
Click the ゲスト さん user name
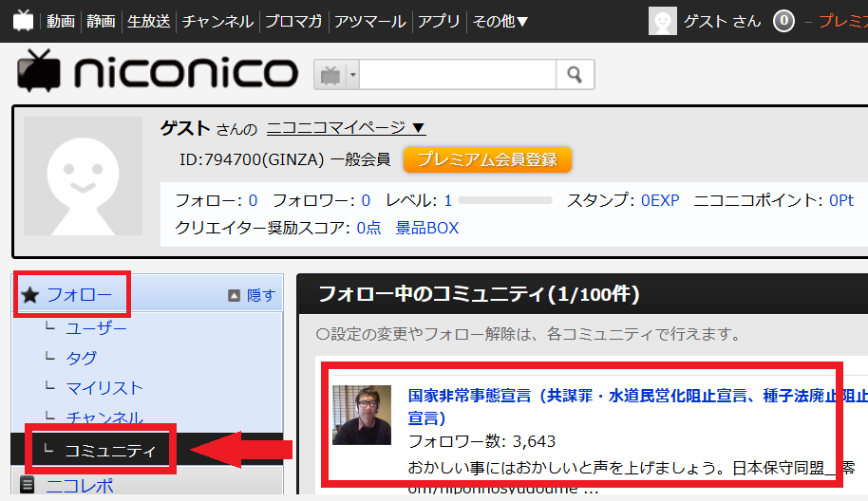[x=722, y=21]
